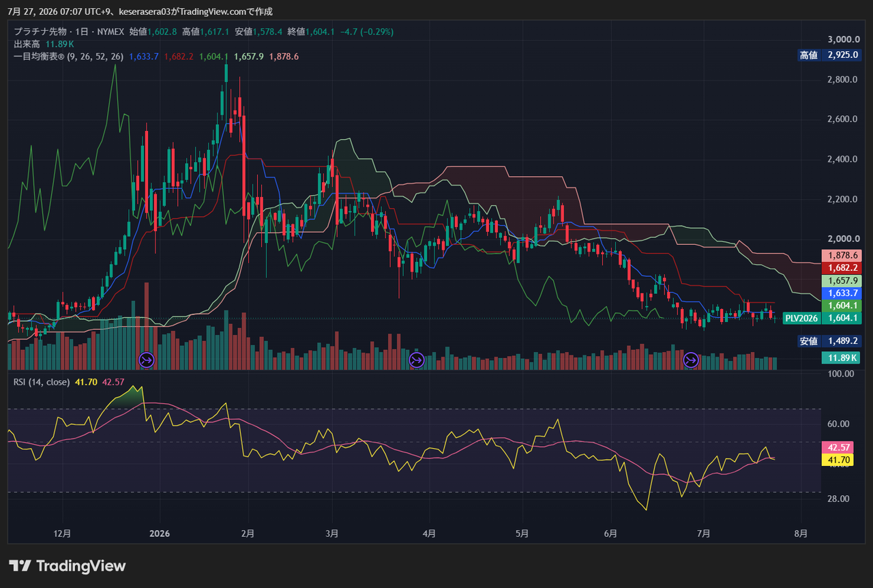Select the purple rollover marker before 7月

pos(691,359)
